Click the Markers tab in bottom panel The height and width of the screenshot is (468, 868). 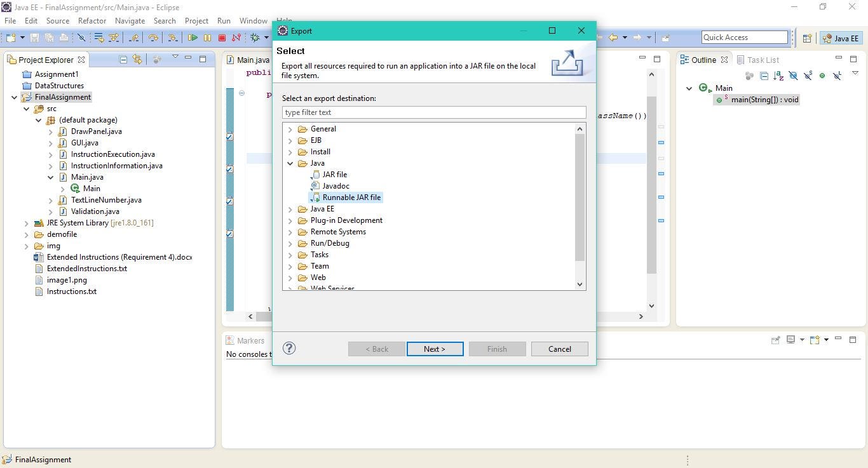pyautogui.click(x=245, y=341)
